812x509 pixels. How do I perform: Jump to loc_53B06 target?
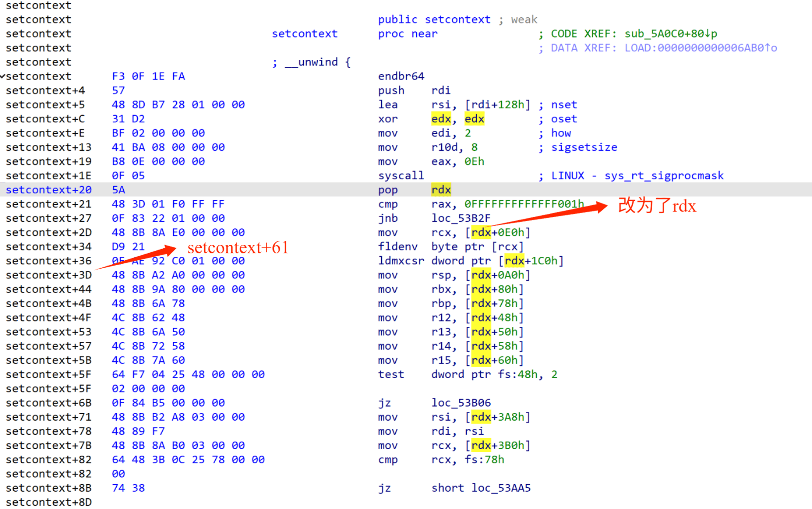[461, 403]
